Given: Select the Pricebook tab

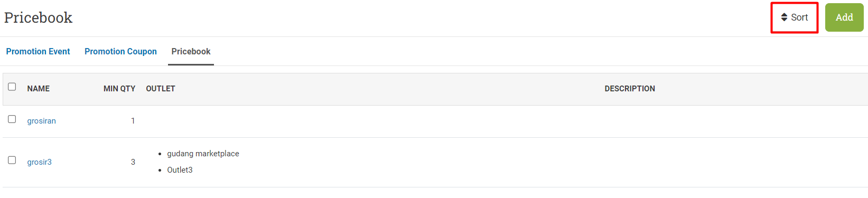Looking at the screenshot, I should (191, 51).
